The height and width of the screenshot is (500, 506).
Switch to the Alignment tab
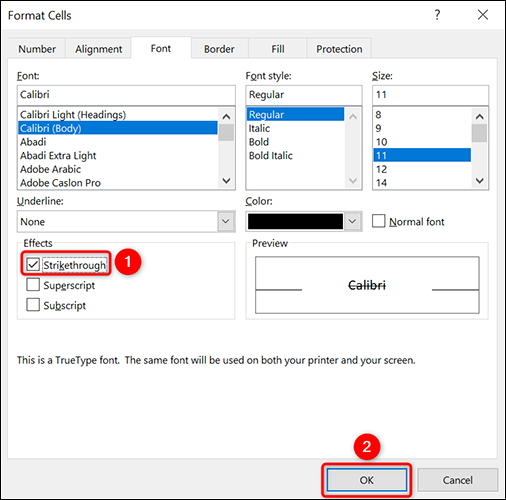tap(98, 49)
